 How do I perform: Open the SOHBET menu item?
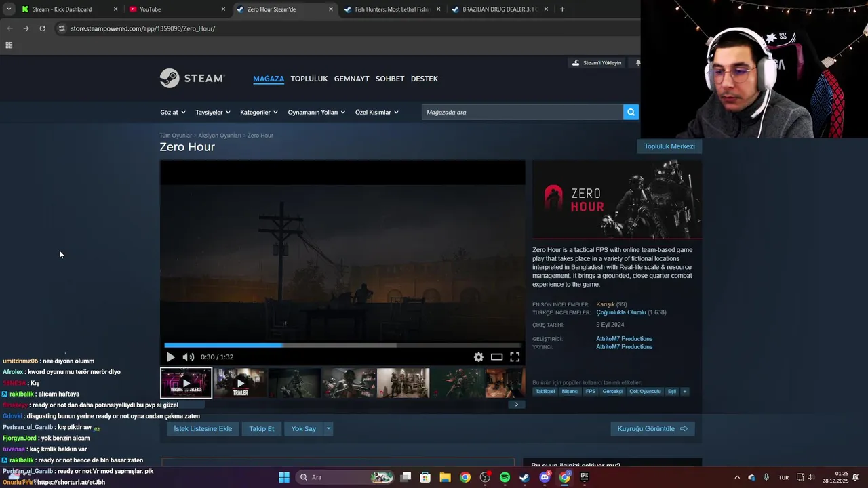(390, 79)
